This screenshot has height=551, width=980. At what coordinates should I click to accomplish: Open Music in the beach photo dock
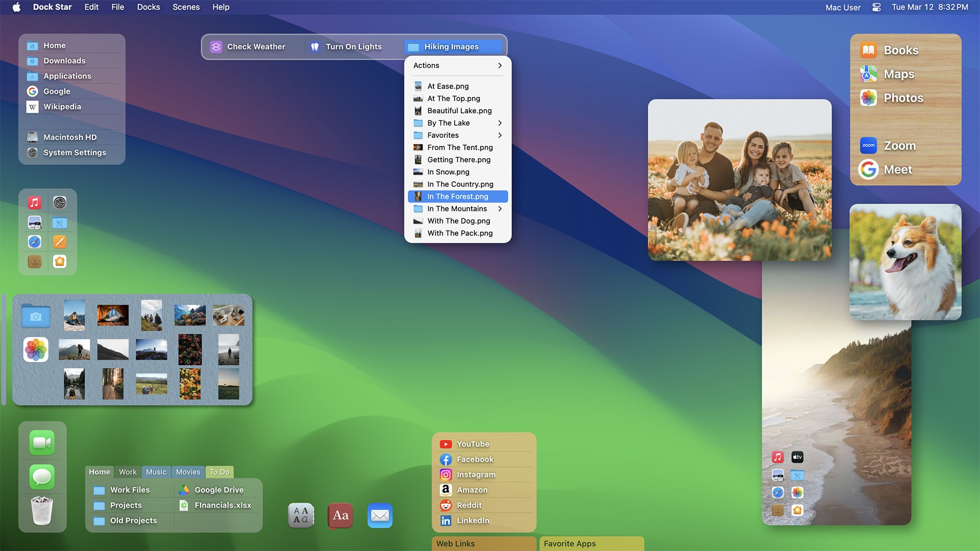(x=778, y=457)
